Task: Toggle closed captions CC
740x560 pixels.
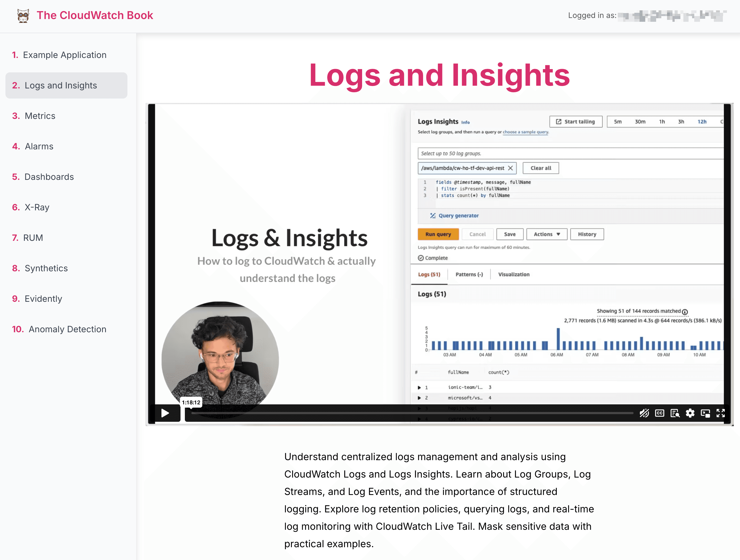Action: tap(659, 413)
